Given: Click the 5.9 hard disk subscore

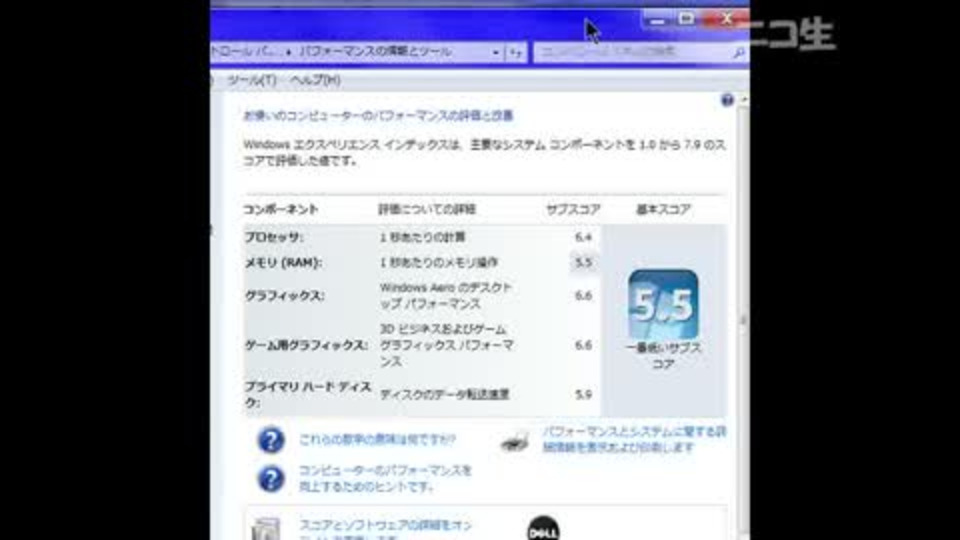Looking at the screenshot, I should [x=583, y=395].
